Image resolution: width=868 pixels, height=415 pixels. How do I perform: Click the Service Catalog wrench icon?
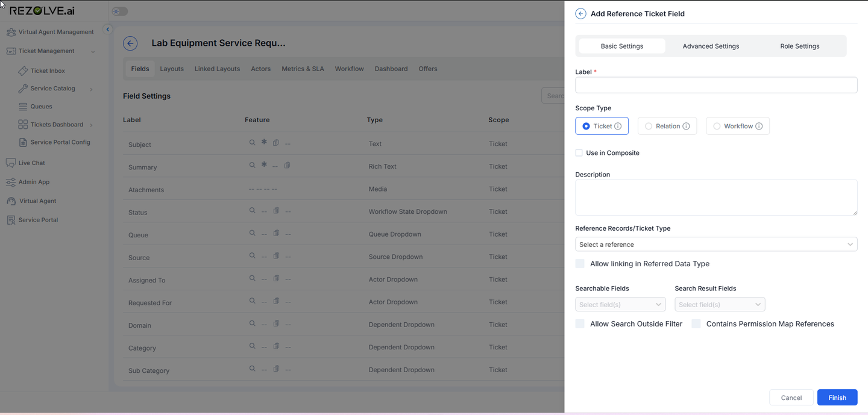point(23,89)
